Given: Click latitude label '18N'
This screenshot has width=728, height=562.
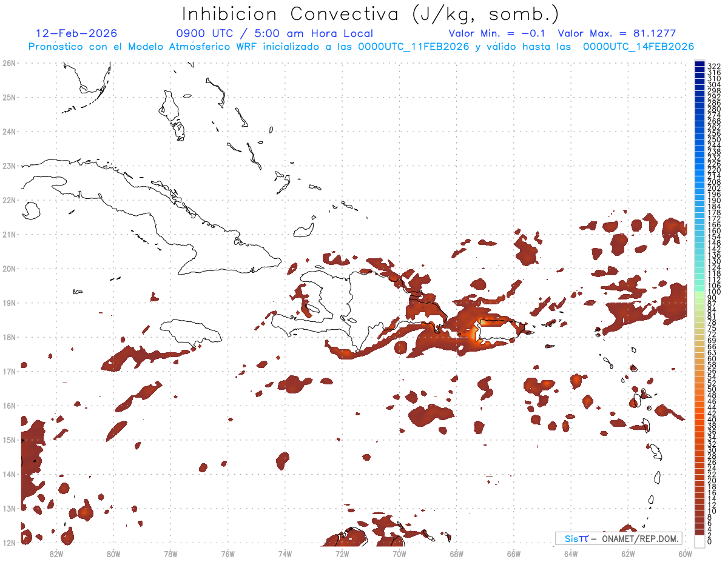Looking at the screenshot, I should pyautogui.click(x=9, y=337).
